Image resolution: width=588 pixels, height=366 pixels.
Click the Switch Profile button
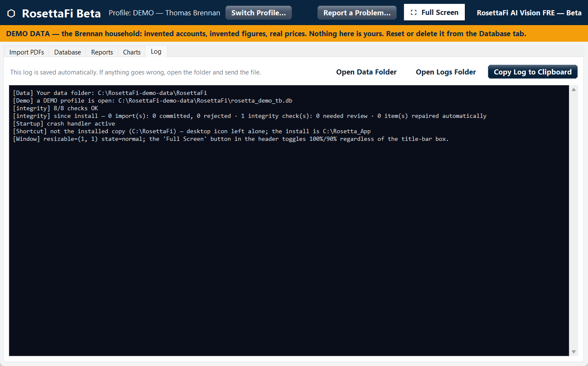click(x=259, y=13)
